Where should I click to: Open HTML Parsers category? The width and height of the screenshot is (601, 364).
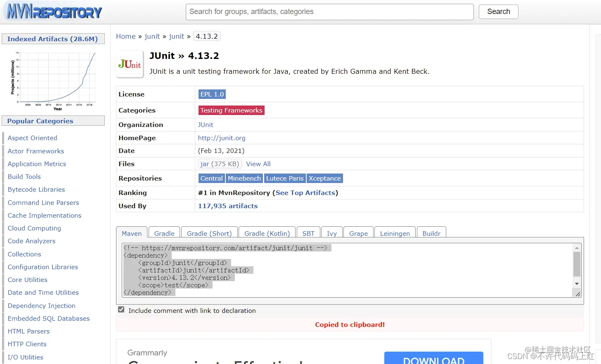[x=28, y=331]
